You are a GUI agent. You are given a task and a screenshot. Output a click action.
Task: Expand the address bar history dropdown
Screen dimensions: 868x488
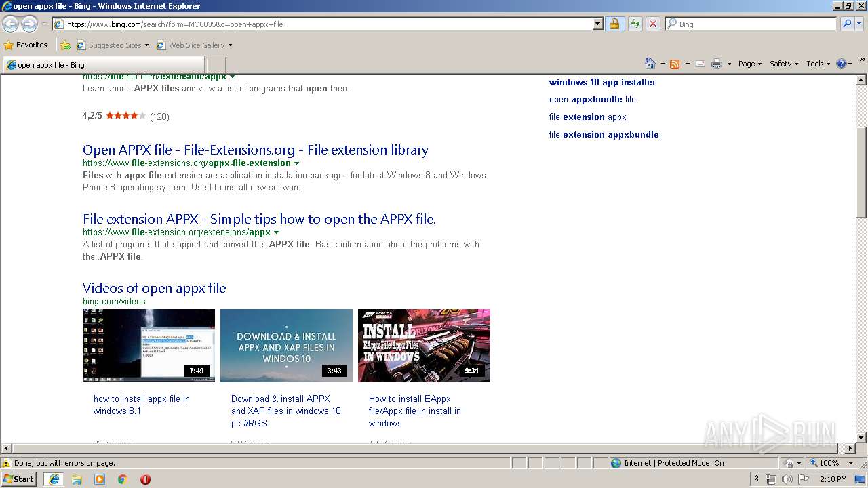[597, 24]
